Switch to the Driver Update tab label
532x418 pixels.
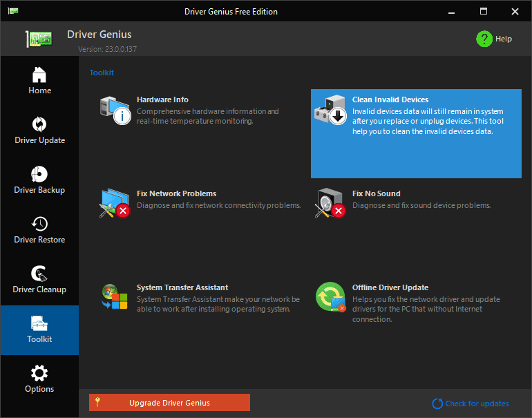(x=39, y=140)
